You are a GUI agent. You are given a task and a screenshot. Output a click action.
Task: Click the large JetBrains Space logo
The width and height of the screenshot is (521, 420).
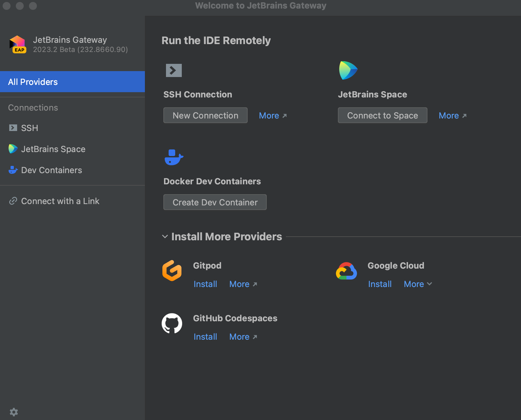click(x=348, y=70)
